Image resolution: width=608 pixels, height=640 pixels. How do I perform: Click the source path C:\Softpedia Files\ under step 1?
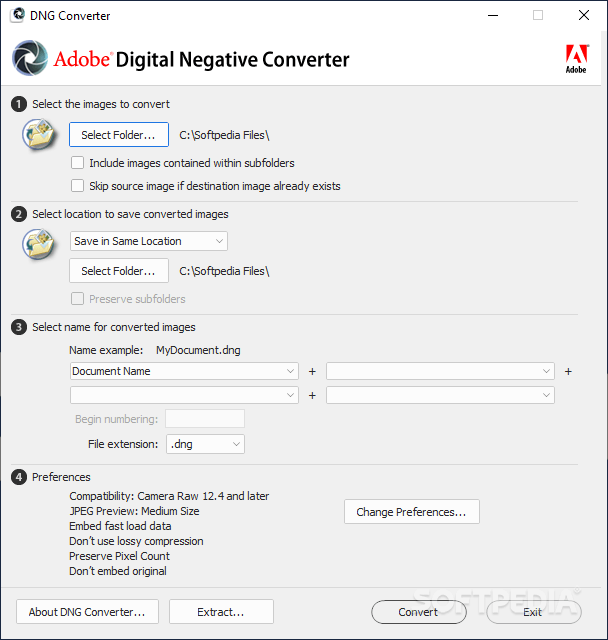point(224,135)
